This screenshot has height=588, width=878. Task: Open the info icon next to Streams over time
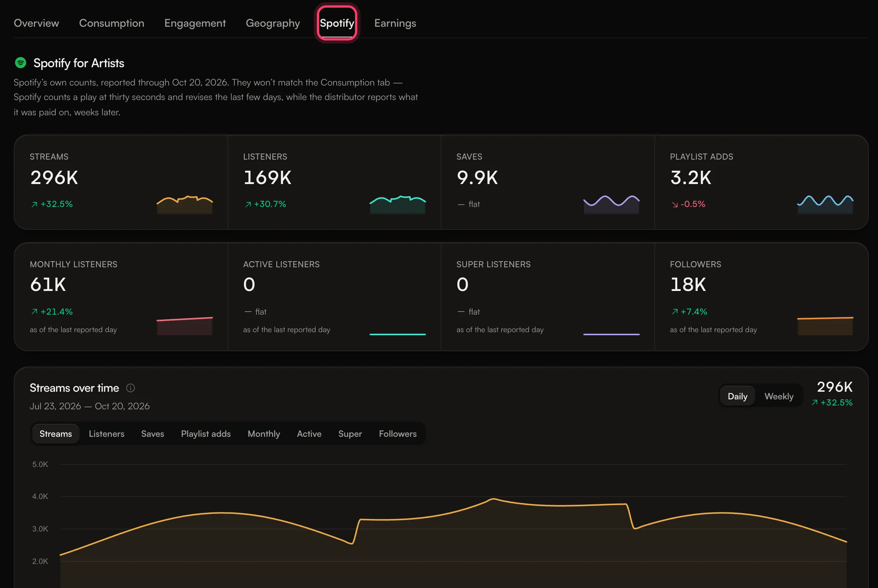tap(131, 388)
